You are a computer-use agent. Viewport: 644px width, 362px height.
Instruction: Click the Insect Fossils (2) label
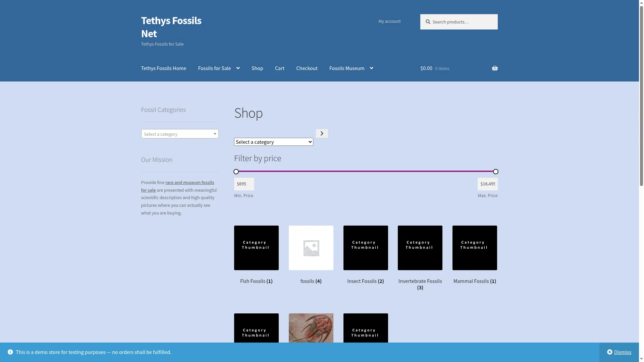366,281
